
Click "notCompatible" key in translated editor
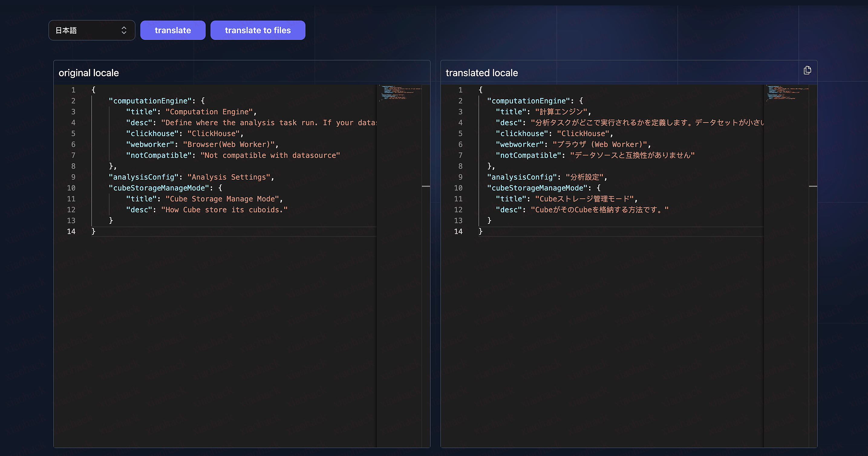pyautogui.click(x=528, y=155)
